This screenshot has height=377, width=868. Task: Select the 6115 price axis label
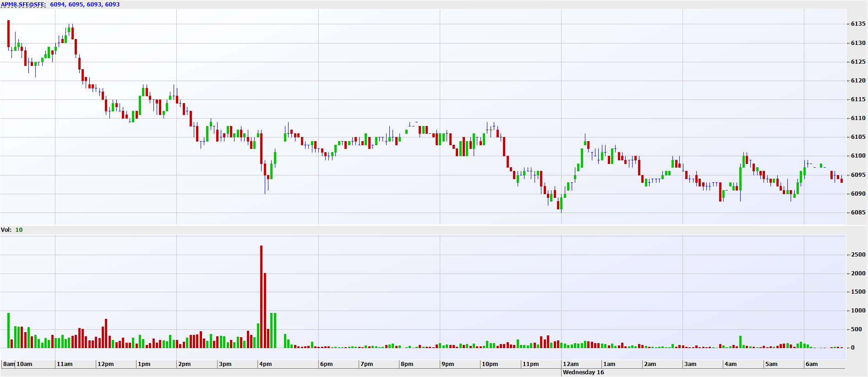(x=858, y=99)
